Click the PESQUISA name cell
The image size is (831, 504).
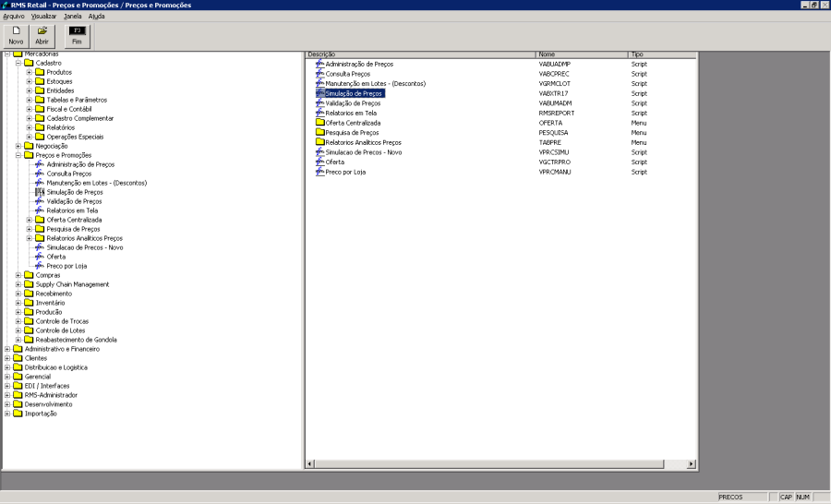553,133
